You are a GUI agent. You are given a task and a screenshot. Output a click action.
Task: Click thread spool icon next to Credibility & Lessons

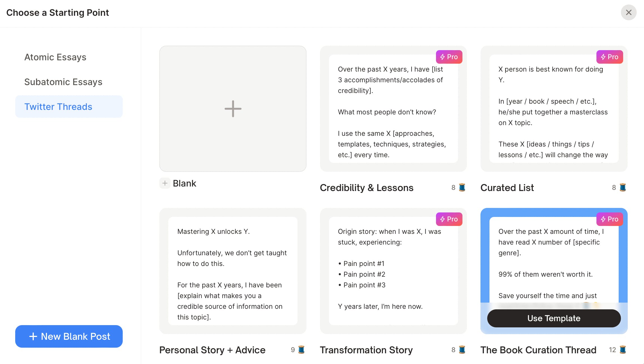(462, 187)
